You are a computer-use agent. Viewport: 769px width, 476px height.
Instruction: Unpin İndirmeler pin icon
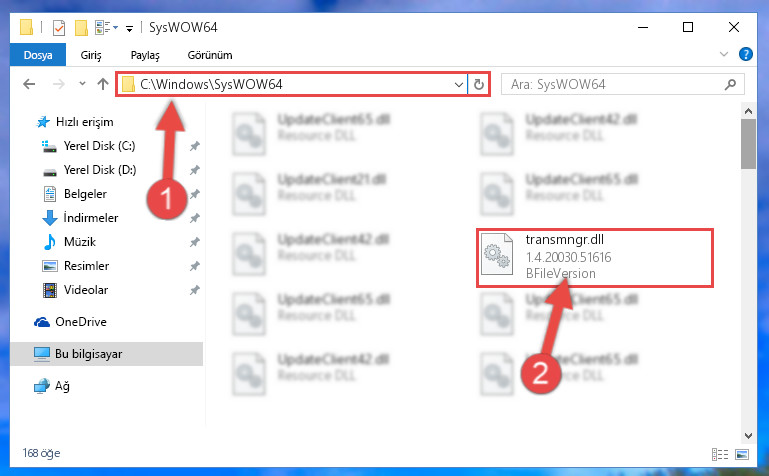click(x=195, y=218)
